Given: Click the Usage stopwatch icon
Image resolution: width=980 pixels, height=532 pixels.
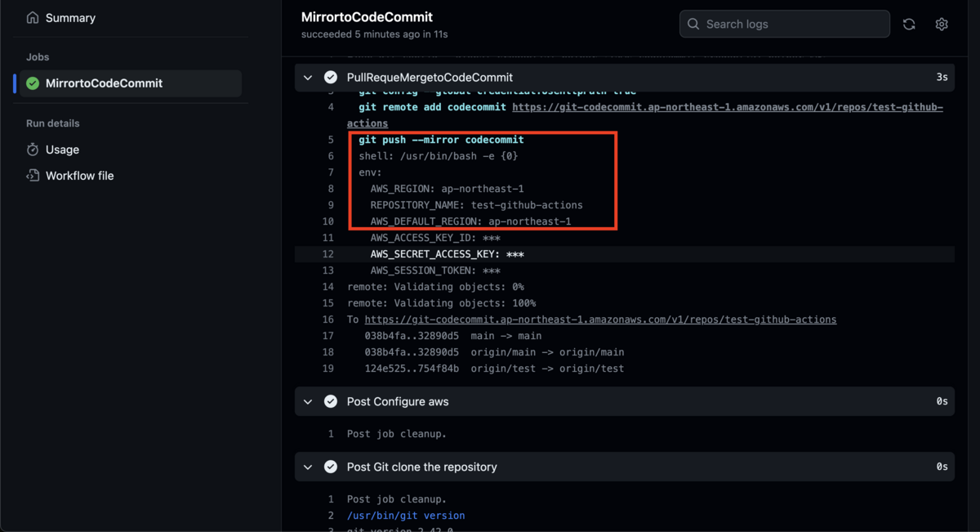Looking at the screenshot, I should pos(33,150).
